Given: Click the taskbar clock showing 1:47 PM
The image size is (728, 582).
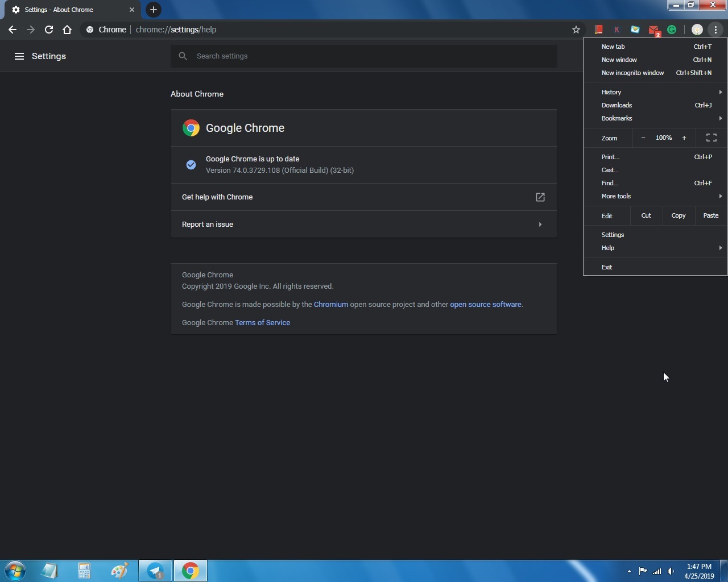Looking at the screenshot, I should (699, 571).
